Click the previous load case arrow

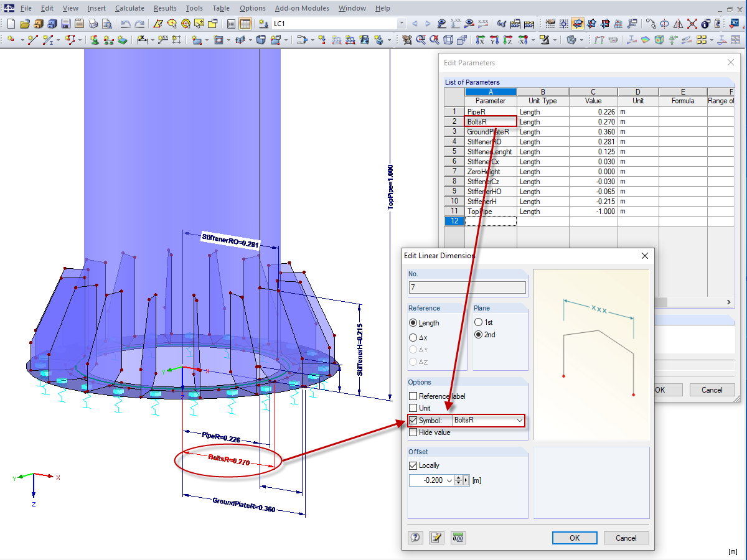415,24
